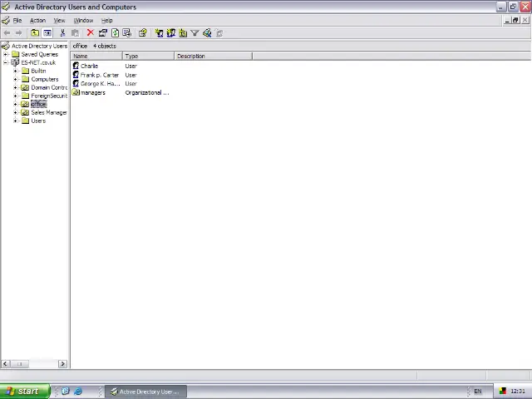The height and width of the screenshot is (399, 532).
Task: Click the green Refresh icon
Action: 116,33
